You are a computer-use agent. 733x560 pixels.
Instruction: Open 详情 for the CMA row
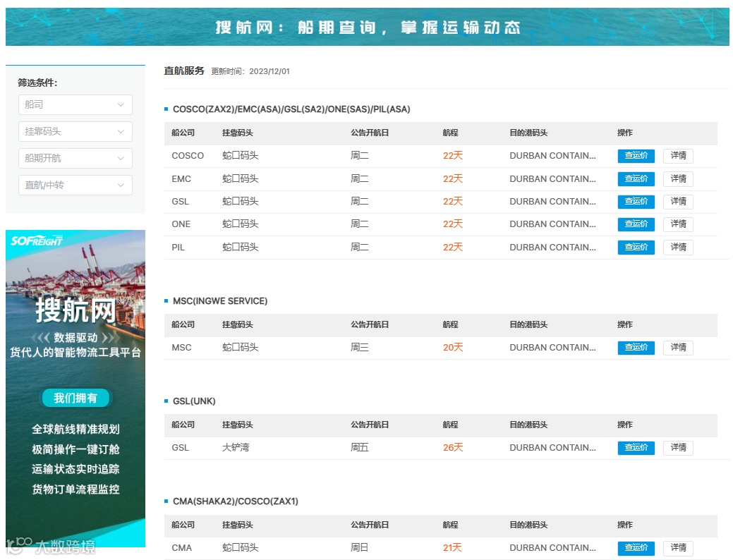pyautogui.click(x=678, y=548)
